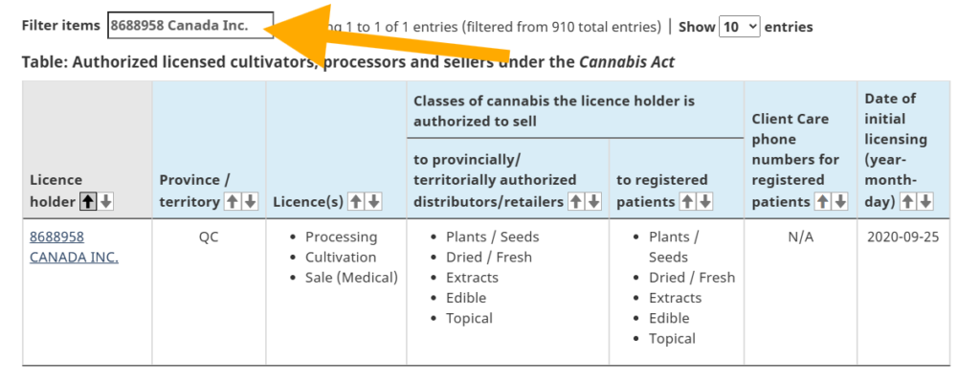The width and height of the screenshot is (980, 384).
Task: Sort Client Care phone numbers descending
Action: coord(840,202)
